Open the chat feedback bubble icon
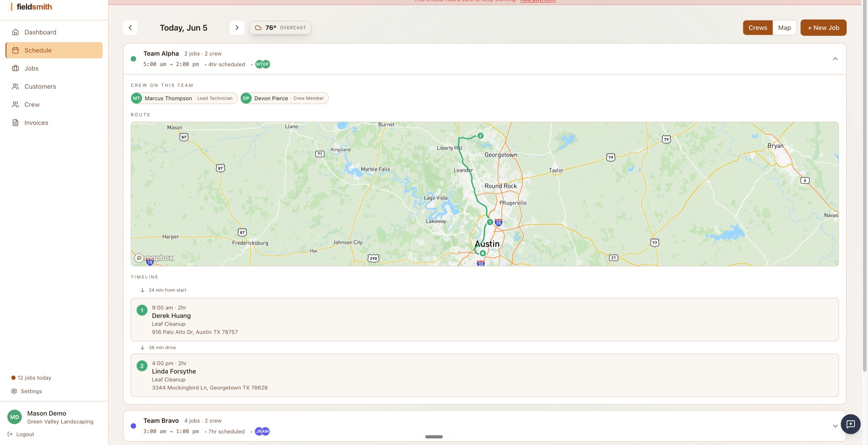The image size is (868, 445). (851, 424)
